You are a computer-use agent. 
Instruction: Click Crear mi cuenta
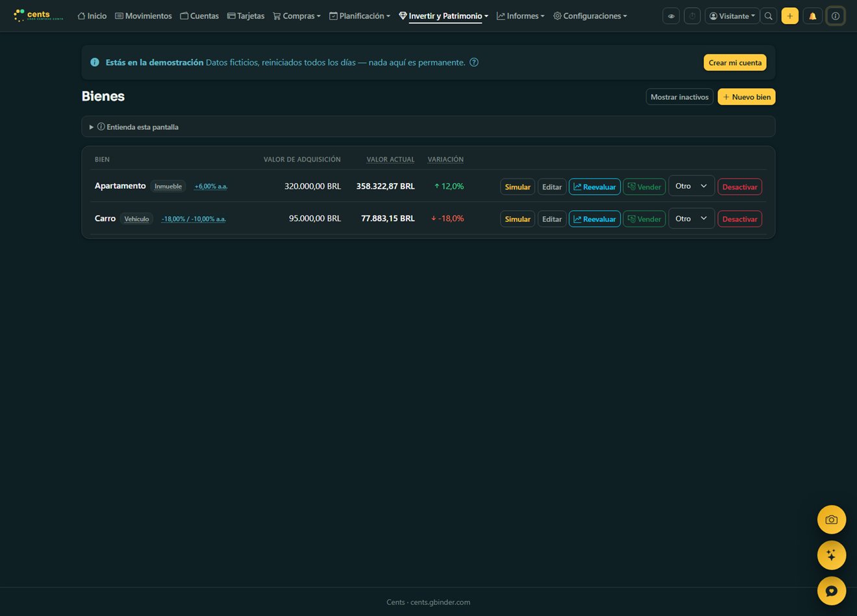coord(735,62)
